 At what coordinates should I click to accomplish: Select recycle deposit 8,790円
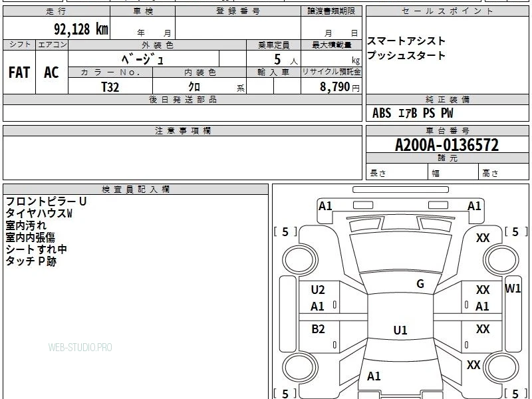pos(339,87)
